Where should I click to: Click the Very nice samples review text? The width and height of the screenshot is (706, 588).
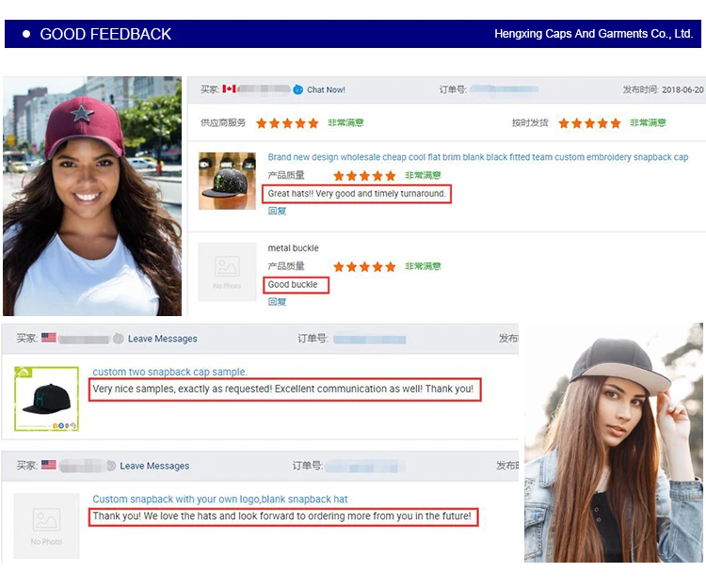coord(285,389)
